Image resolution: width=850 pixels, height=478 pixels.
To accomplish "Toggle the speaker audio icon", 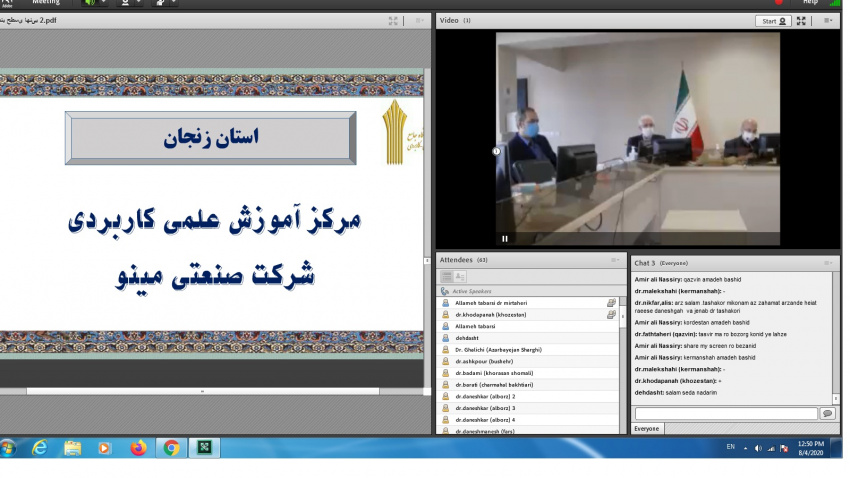I will [x=90, y=3].
